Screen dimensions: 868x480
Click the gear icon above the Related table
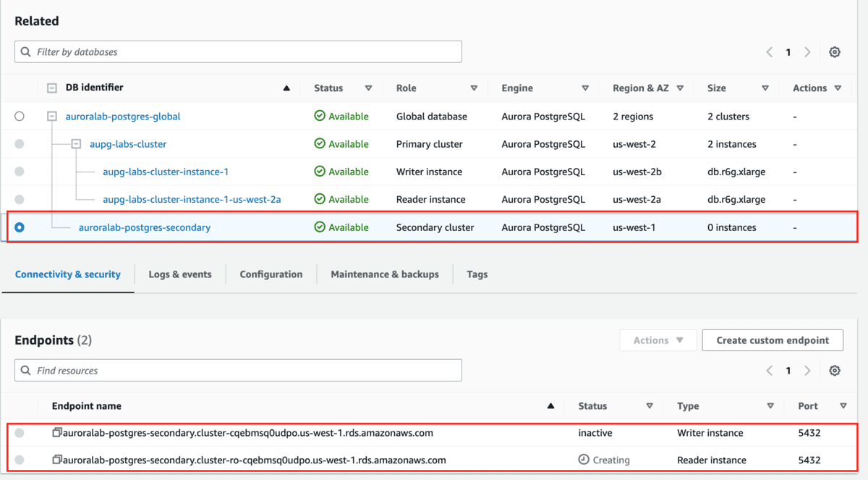(835, 51)
